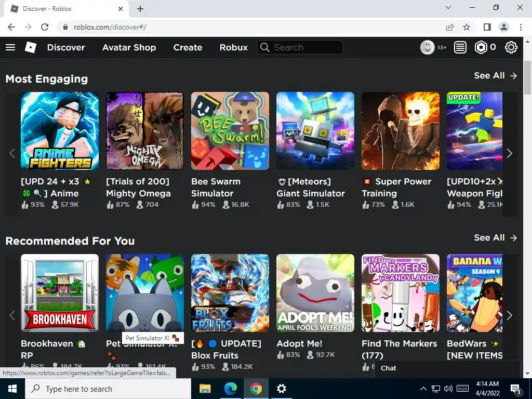Open the Chrome three-dot menu
Image resolution: width=532 pixels, height=399 pixels.
click(521, 27)
